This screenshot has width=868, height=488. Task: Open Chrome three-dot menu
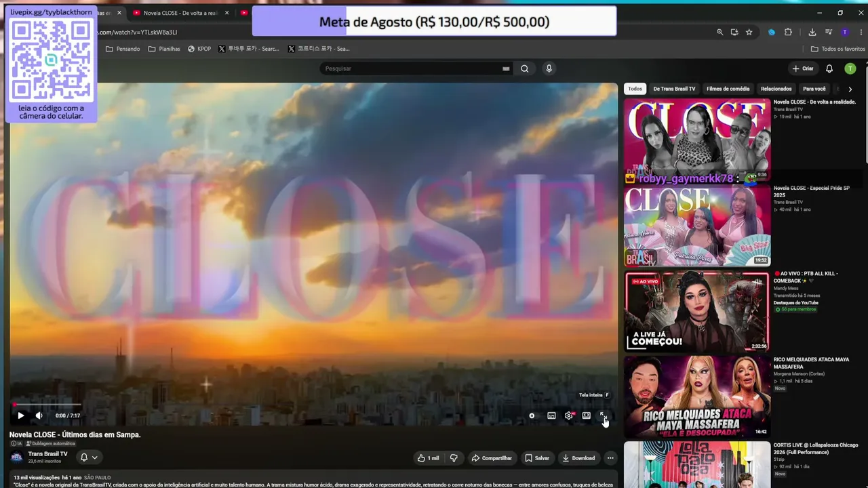[x=860, y=32]
